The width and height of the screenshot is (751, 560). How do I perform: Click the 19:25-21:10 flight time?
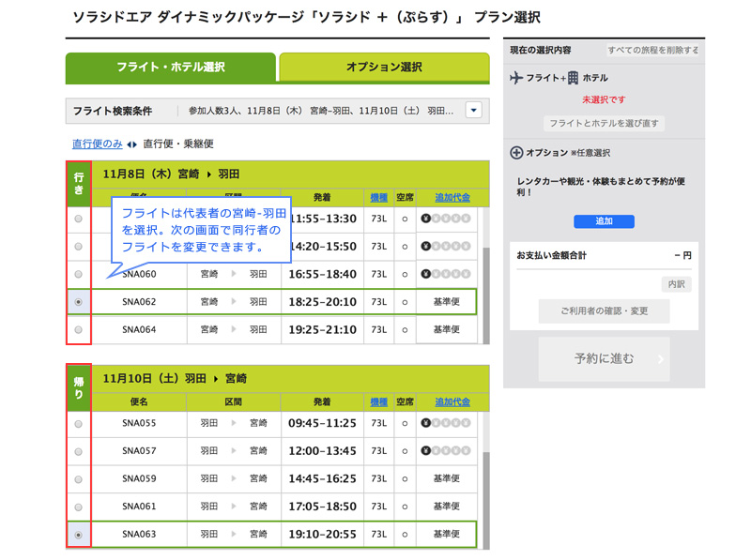[x=322, y=330]
